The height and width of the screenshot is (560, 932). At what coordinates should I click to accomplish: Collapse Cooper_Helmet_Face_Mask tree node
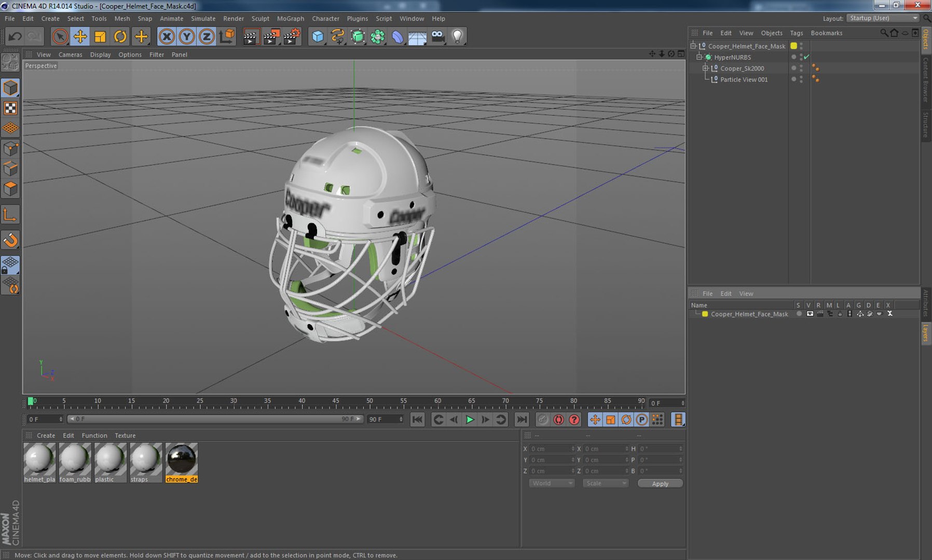click(x=693, y=46)
